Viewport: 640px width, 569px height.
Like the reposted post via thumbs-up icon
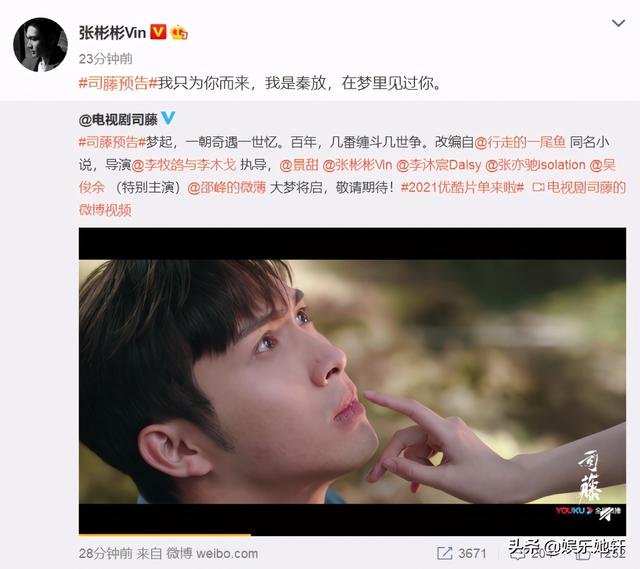pos(583,554)
